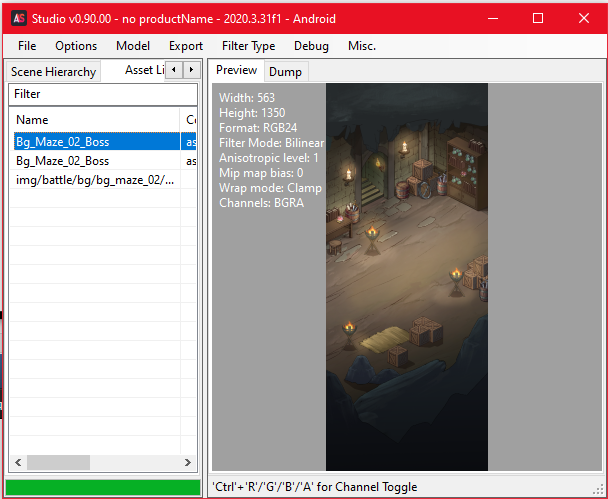This screenshot has width=608, height=499.
Task: Open the File menu
Action: [27, 46]
